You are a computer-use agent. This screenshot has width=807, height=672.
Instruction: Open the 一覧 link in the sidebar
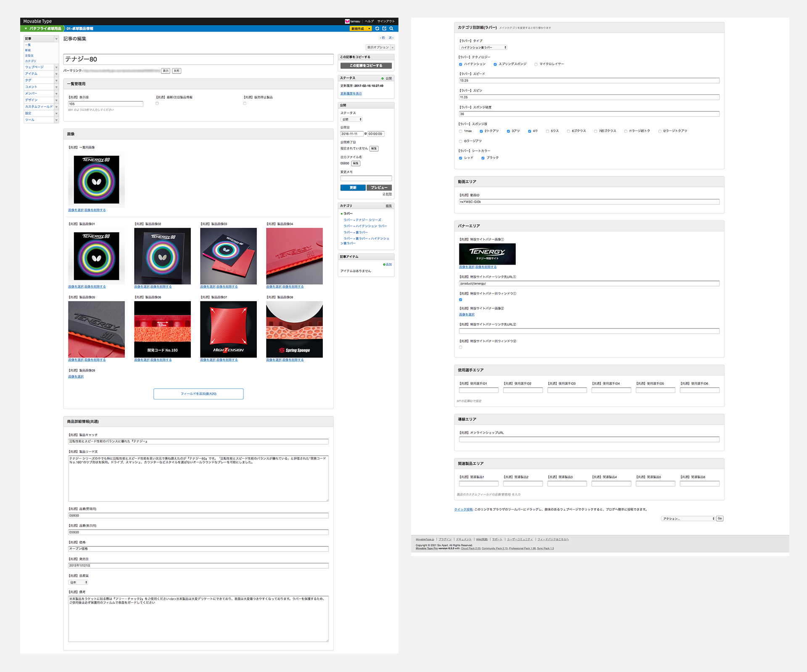[x=28, y=45]
